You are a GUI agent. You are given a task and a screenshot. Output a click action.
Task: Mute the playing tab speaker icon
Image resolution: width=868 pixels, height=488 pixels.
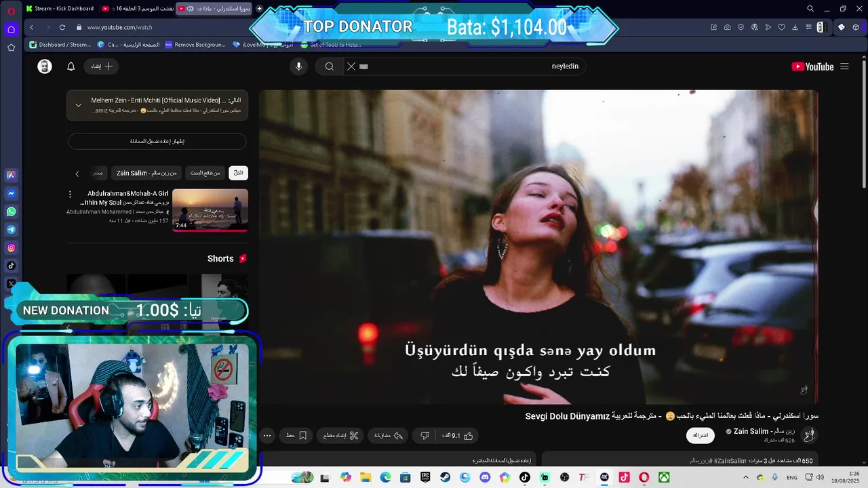click(190, 9)
